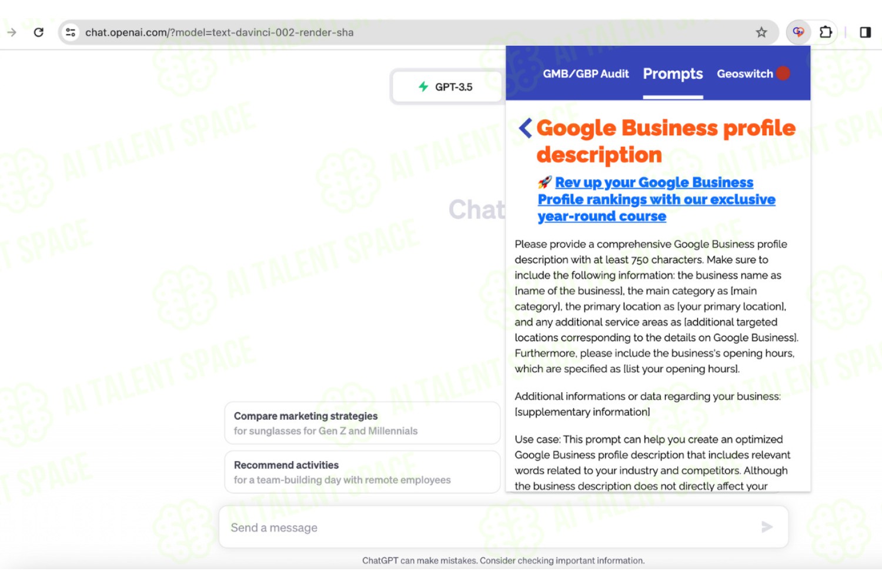Choose Compare marketing strategies suggestion

pos(362,423)
